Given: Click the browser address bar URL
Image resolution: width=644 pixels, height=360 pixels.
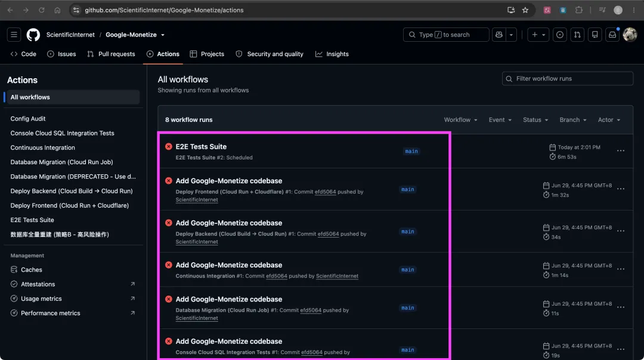Looking at the screenshot, I should 165,10.
